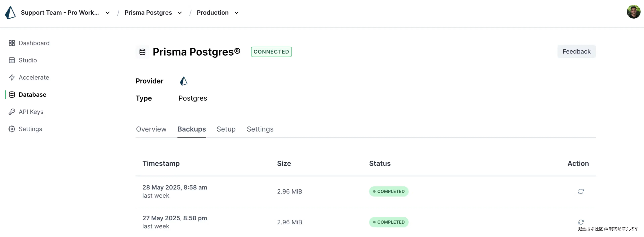
Task: Click the CONNECTED status badge
Action: (x=271, y=52)
